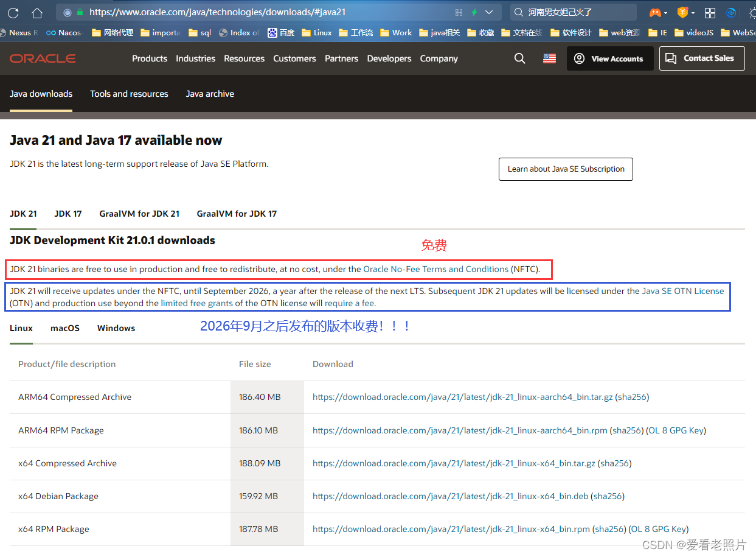Image resolution: width=756 pixels, height=557 pixels.
Task: Open the IE bookmark folder
Action: pos(657,33)
